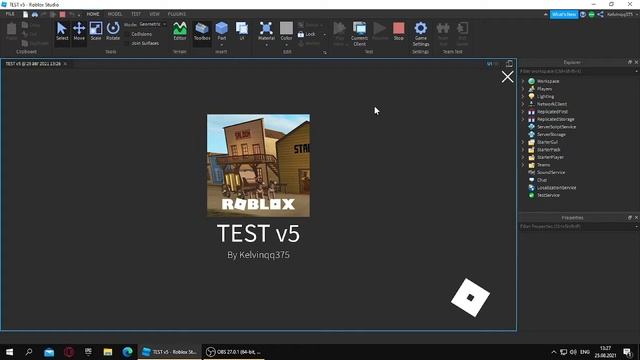Image resolution: width=640 pixels, height=360 pixels.
Task: Click the Explorer filter workspace field
Action: pyautogui.click(x=577, y=71)
